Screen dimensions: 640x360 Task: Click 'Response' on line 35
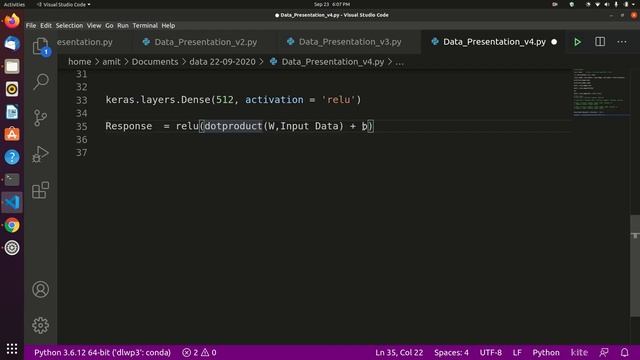(129, 126)
